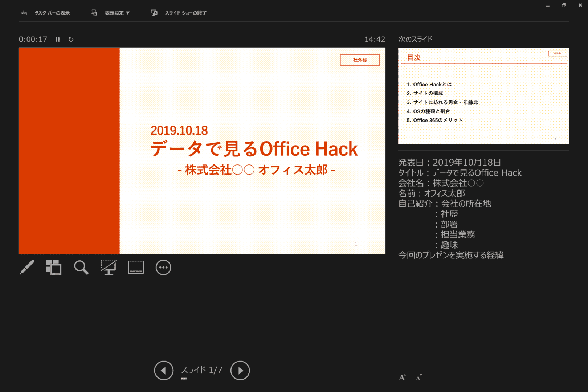
Task: Click the 次のスライド label
Action: [x=415, y=39]
